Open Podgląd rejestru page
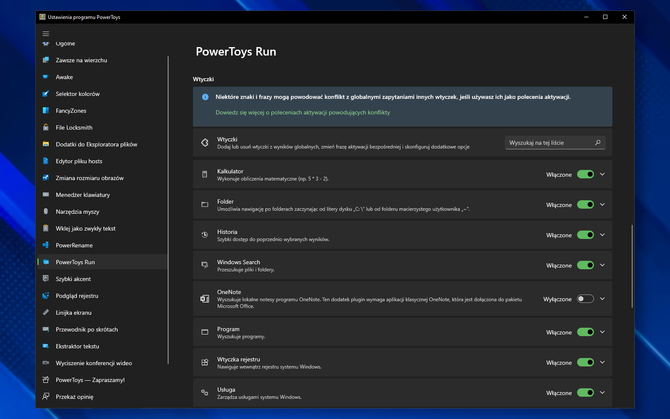Viewport: 670px width, 419px height. (103, 296)
